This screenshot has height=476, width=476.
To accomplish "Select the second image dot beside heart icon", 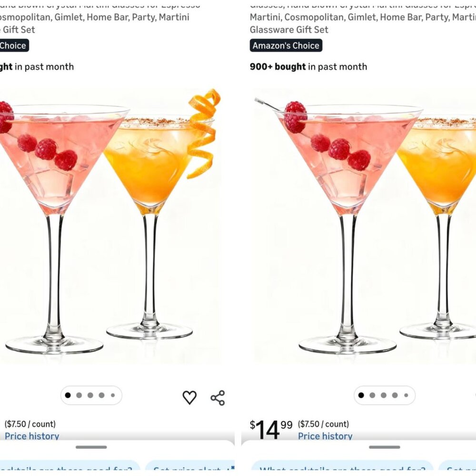I will pos(79,395).
